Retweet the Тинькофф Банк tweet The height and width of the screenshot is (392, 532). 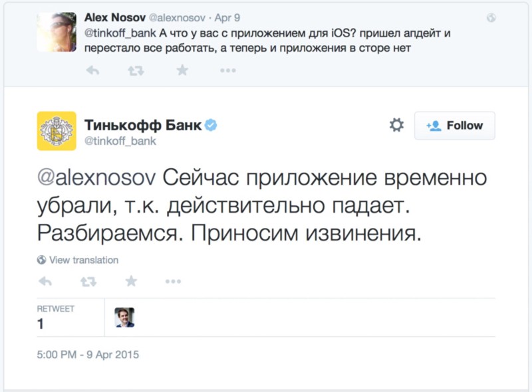point(88,282)
